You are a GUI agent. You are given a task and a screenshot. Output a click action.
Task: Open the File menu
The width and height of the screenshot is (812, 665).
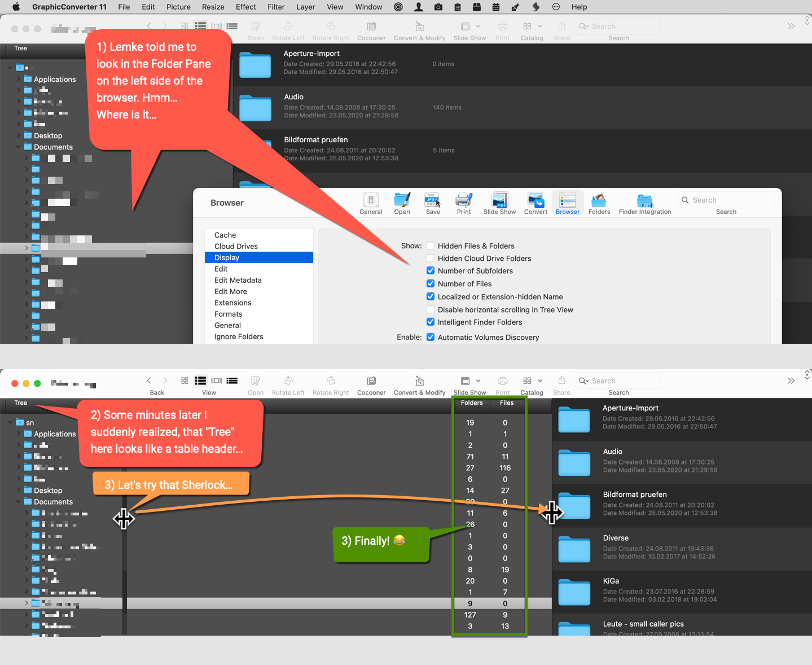pyautogui.click(x=124, y=7)
